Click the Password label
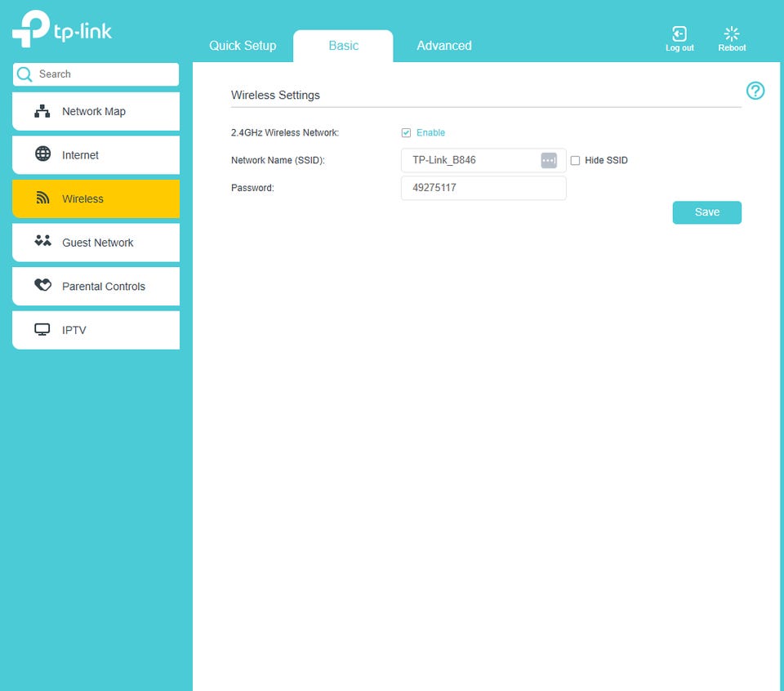This screenshot has height=691, width=784. click(252, 188)
